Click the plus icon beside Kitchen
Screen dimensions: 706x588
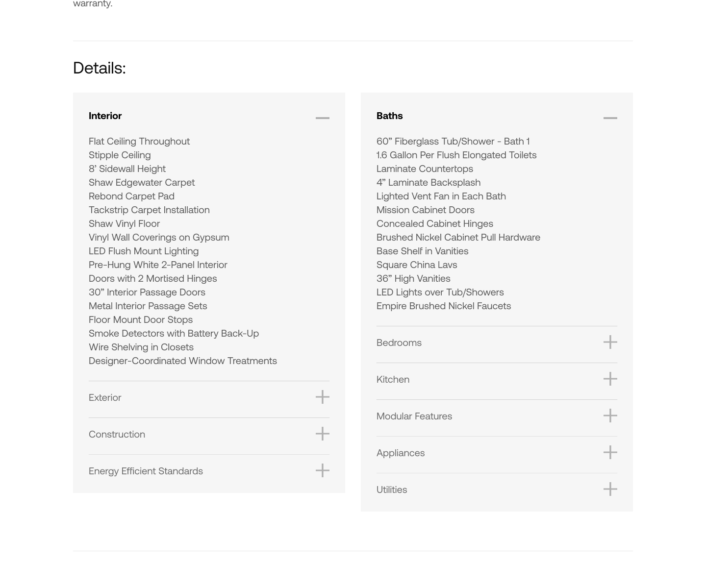click(610, 379)
